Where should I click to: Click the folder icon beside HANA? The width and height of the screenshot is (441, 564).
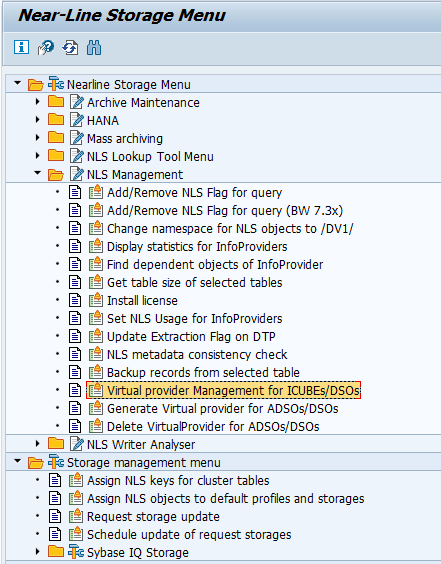(x=56, y=120)
